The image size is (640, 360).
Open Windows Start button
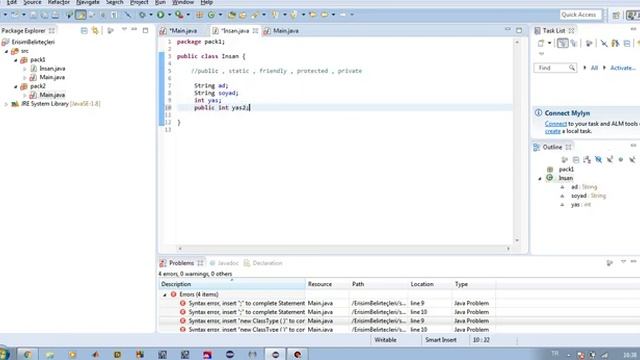click(4, 354)
